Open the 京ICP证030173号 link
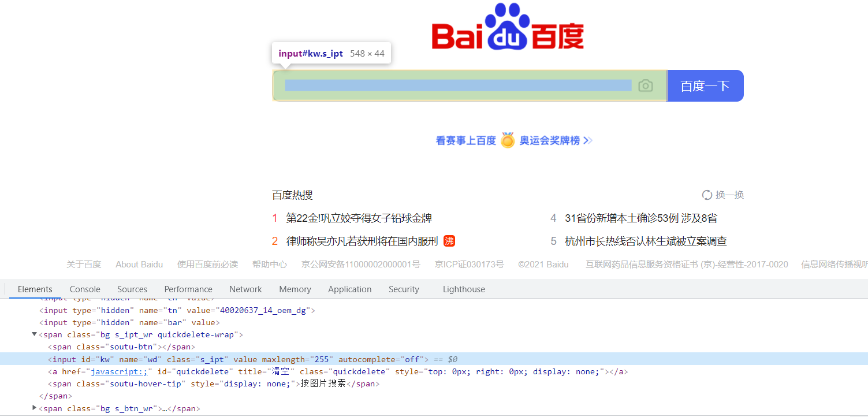868x417 pixels. [469, 265]
